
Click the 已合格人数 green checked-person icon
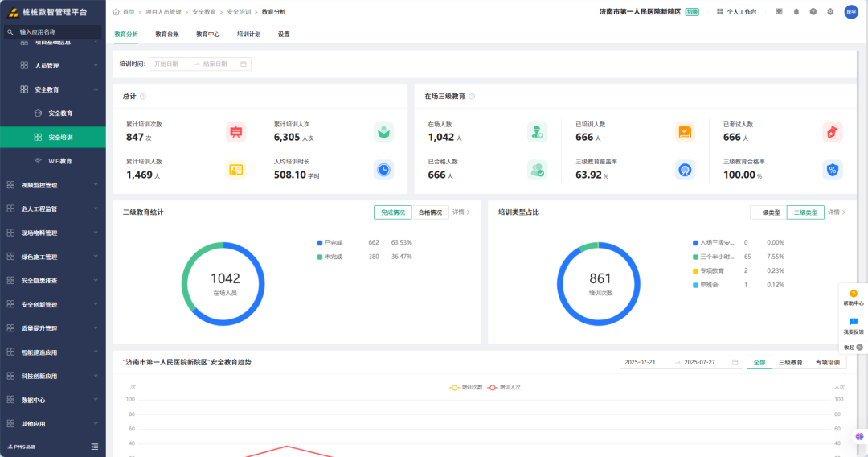point(537,170)
